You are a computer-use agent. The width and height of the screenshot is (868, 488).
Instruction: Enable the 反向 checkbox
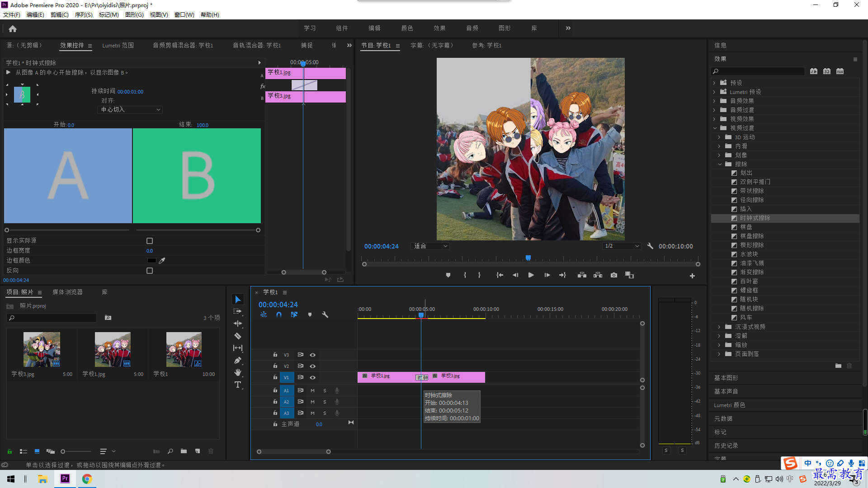tap(150, 271)
